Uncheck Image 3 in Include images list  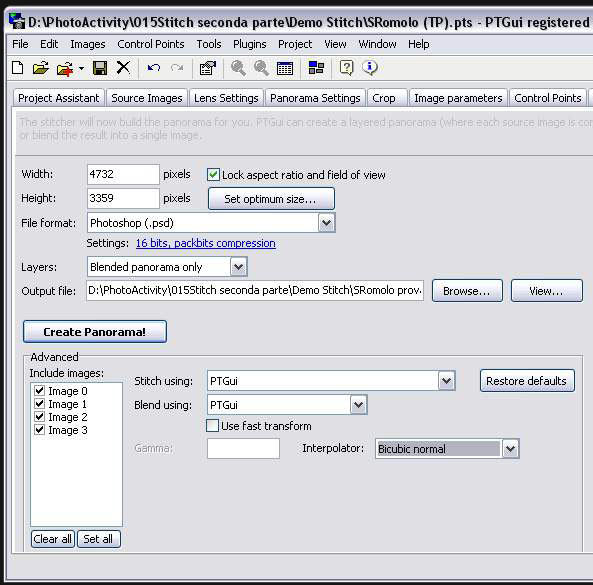coord(39,430)
